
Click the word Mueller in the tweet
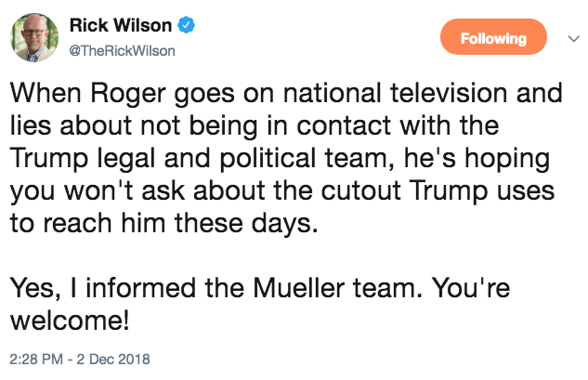[298, 288]
